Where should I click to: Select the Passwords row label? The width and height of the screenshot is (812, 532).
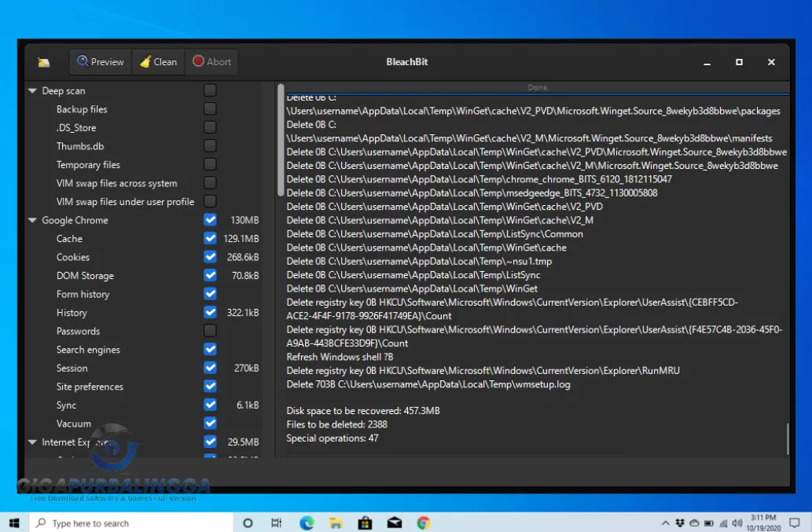click(x=78, y=331)
